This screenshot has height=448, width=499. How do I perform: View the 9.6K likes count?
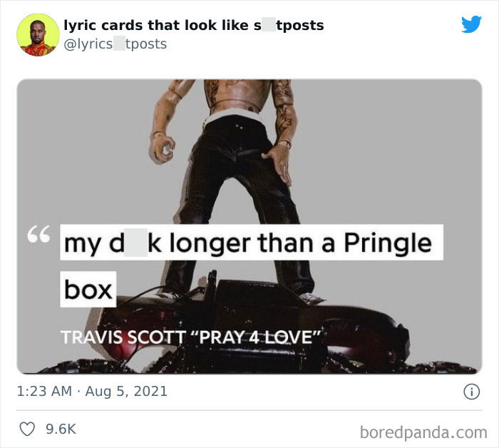pyautogui.click(x=61, y=429)
